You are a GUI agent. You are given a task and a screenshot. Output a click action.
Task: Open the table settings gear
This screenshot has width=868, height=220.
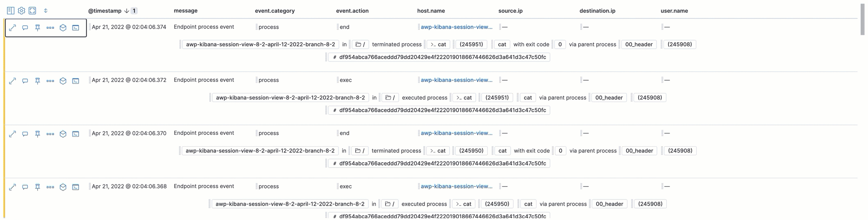click(21, 11)
